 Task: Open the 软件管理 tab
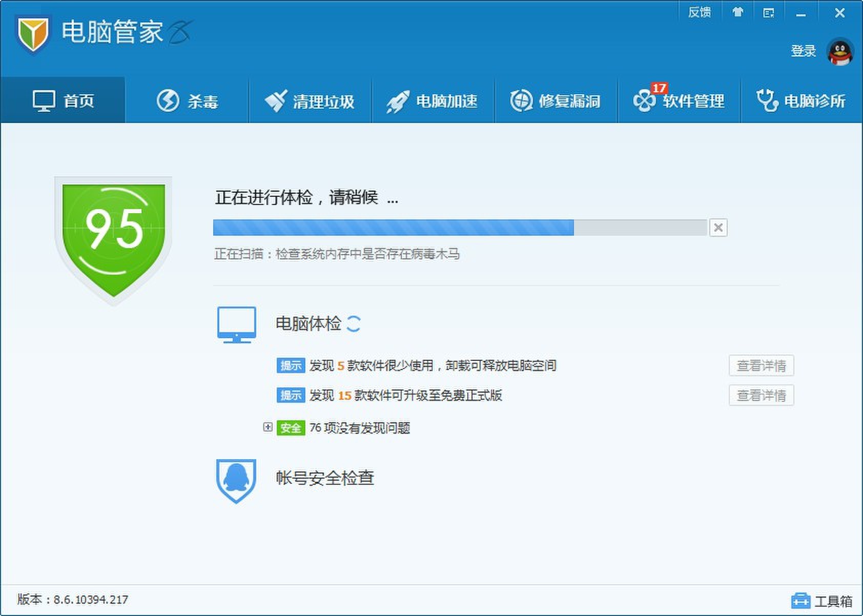click(679, 100)
